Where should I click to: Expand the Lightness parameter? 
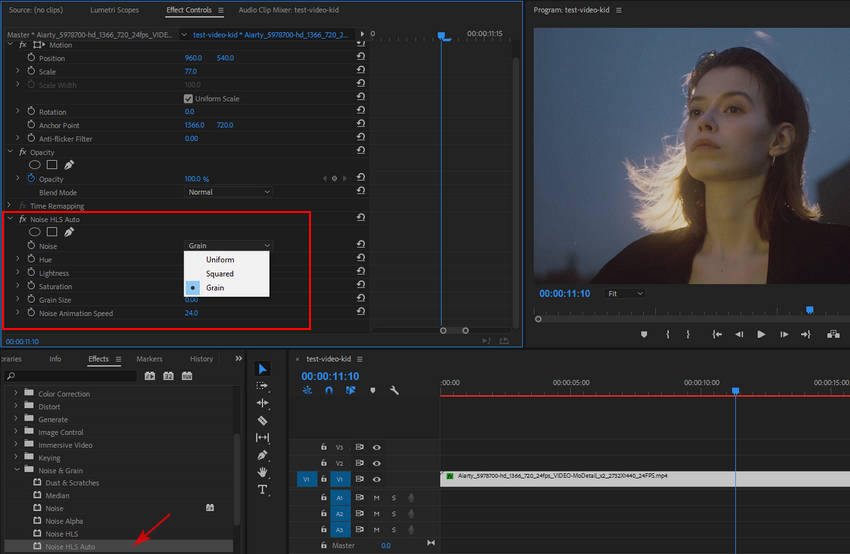[x=17, y=272]
